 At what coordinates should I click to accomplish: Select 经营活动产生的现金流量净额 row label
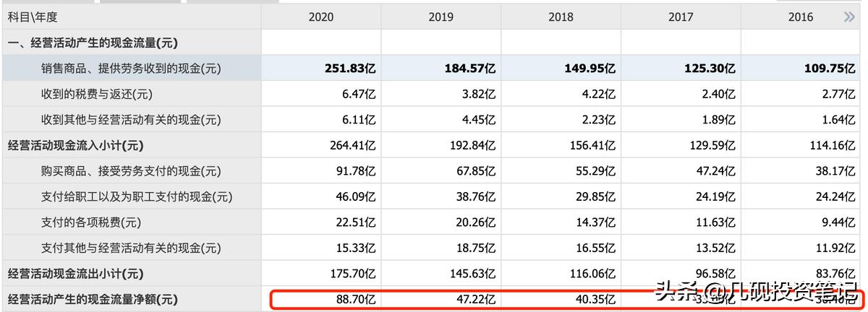(92, 299)
